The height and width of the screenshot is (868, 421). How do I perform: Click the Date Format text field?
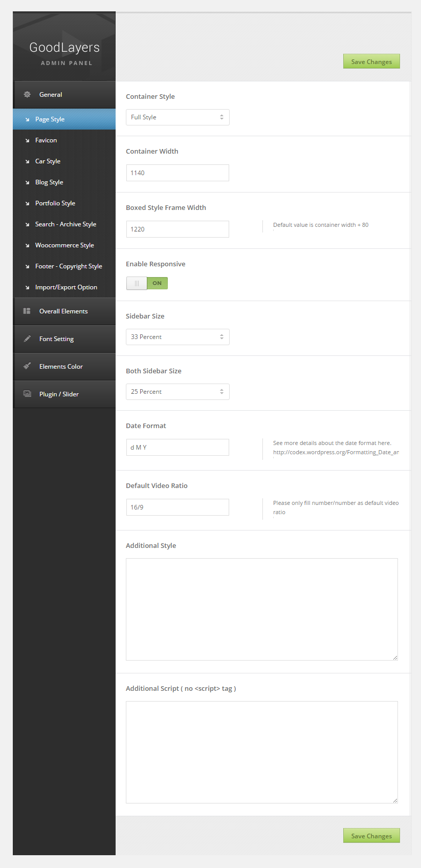[178, 448]
